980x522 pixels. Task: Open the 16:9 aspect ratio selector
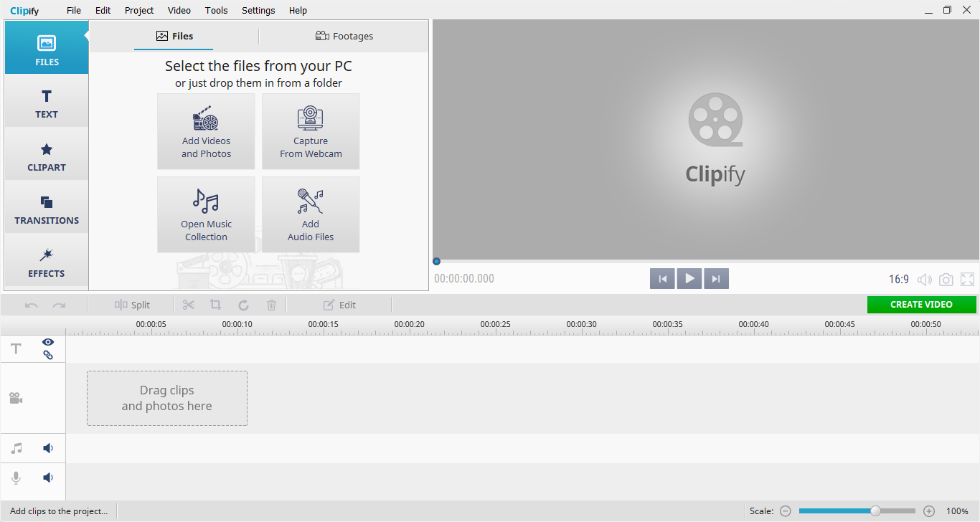(x=899, y=280)
